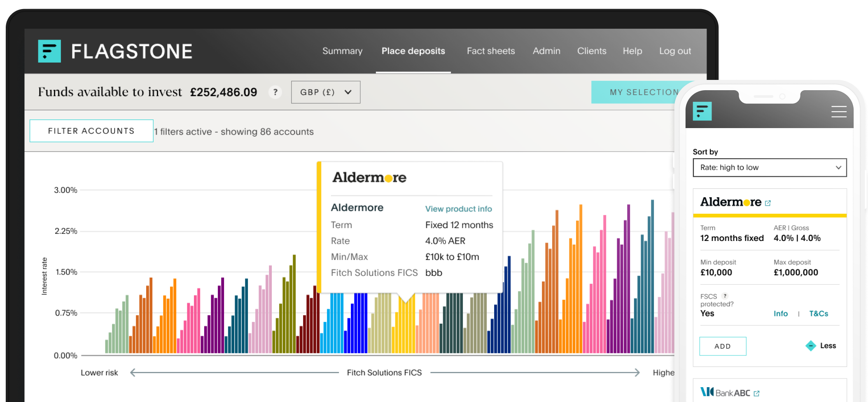Click Log out in the navigation
Screen dimensions: 868x402
(675, 51)
